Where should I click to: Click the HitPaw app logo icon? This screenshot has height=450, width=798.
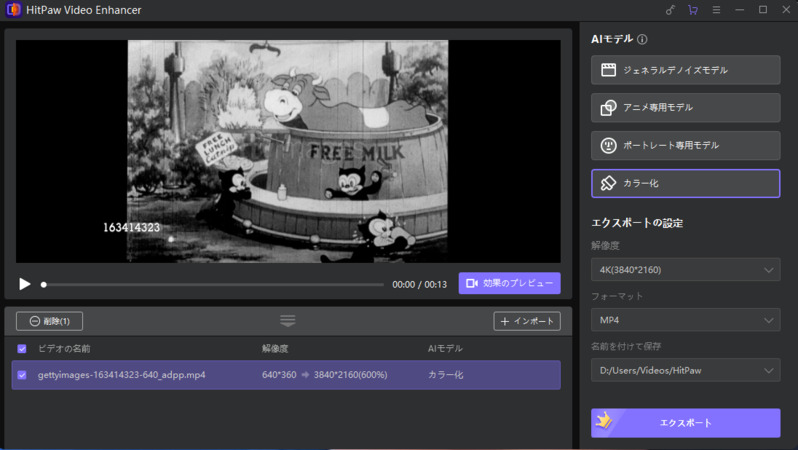pos(13,10)
